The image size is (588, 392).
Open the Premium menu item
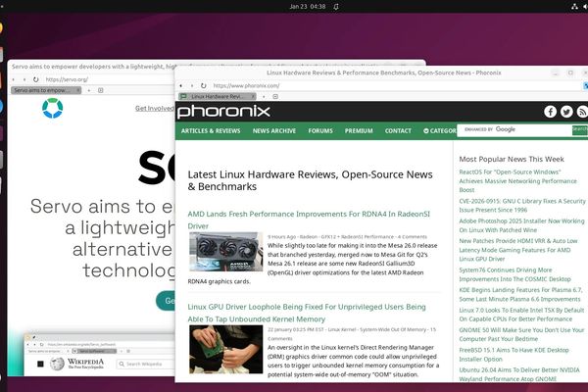coord(359,131)
